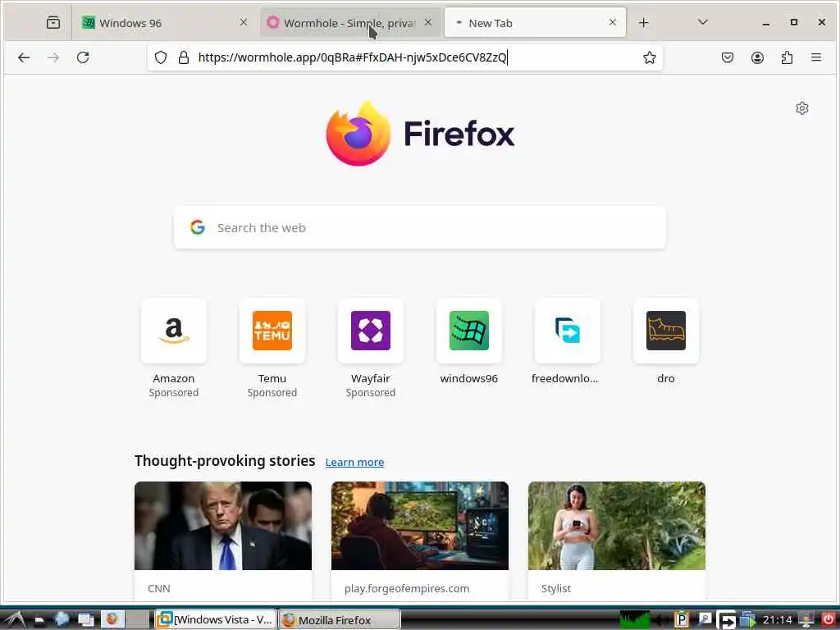Image resolution: width=840 pixels, height=630 pixels.
Task: Click the arrow transfer tray icon
Action: click(727, 620)
